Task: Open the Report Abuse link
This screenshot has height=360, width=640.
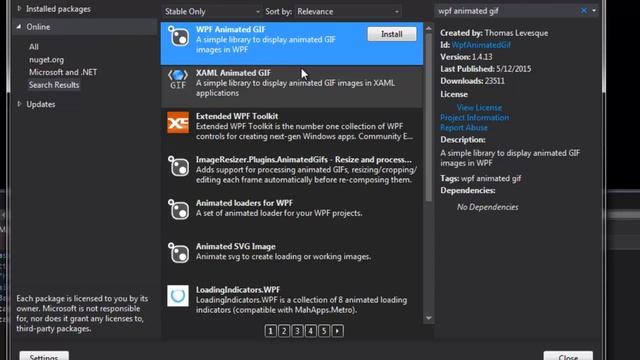Action: 464,127
